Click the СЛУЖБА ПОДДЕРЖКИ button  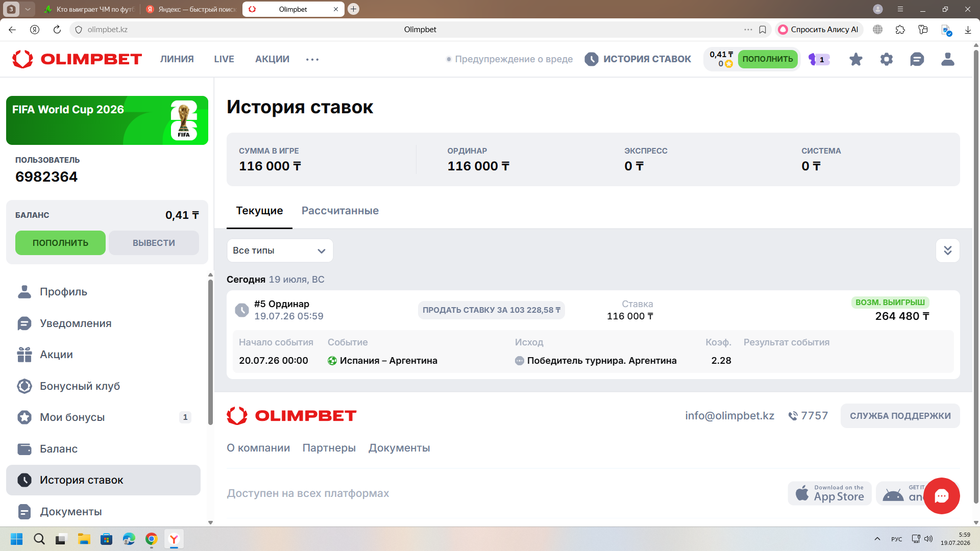pos(900,416)
